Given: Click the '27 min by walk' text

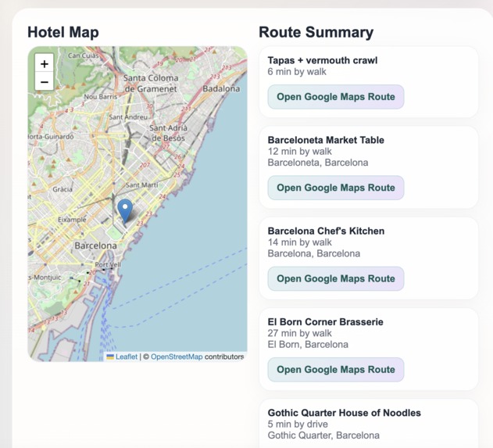Looking at the screenshot, I should tap(300, 333).
